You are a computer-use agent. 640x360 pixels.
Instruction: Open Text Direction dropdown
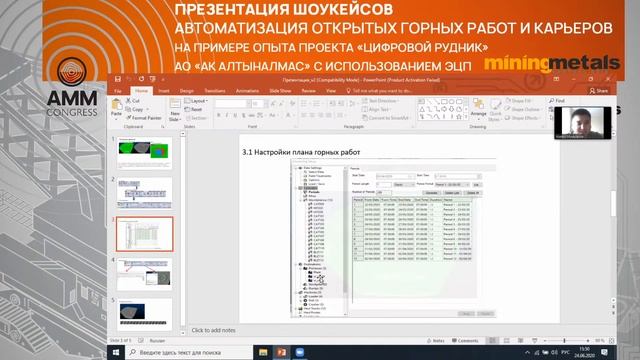(380, 100)
